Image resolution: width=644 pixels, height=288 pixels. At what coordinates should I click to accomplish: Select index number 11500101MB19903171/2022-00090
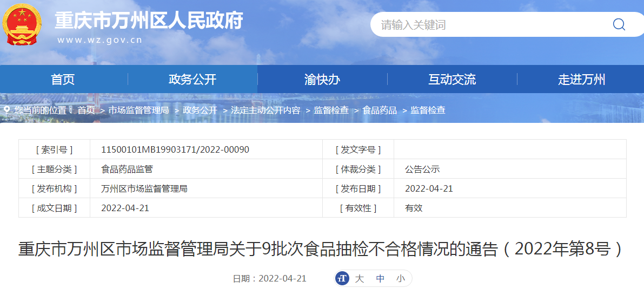175,149
